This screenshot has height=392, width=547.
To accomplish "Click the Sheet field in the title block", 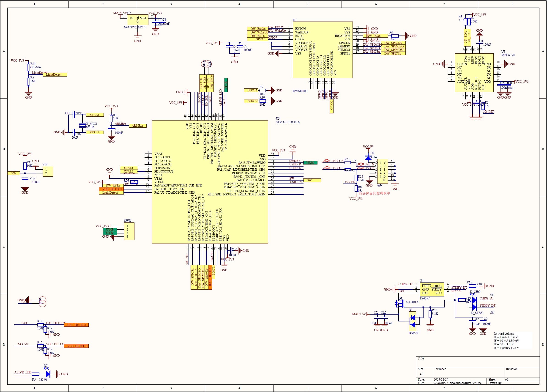I will (x=492, y=379).
